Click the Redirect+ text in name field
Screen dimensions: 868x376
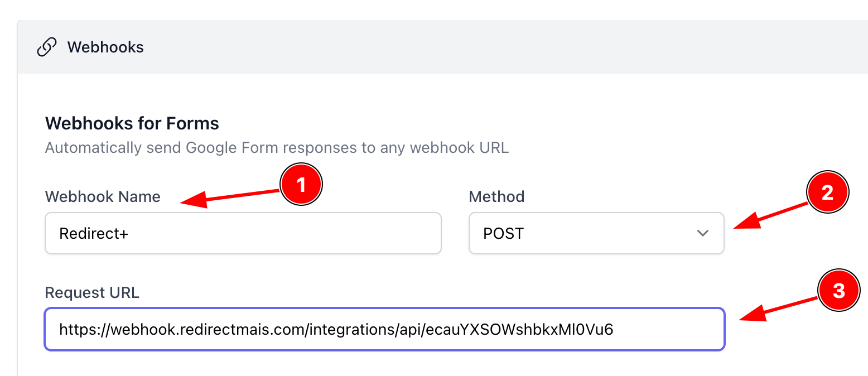pos(94,233)
